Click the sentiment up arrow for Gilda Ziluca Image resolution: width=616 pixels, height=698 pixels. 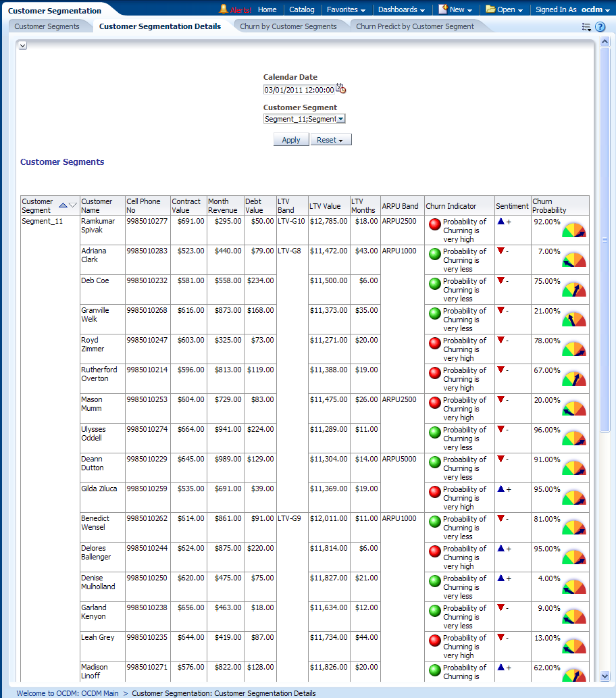click(501, 489)
